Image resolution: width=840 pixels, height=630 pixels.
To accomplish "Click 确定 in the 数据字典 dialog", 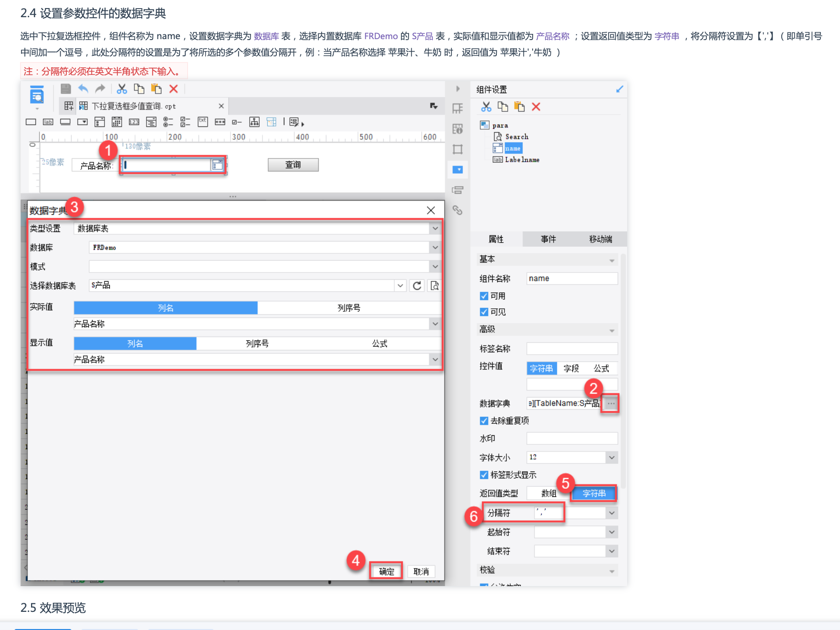I will (x=386, y=571).
